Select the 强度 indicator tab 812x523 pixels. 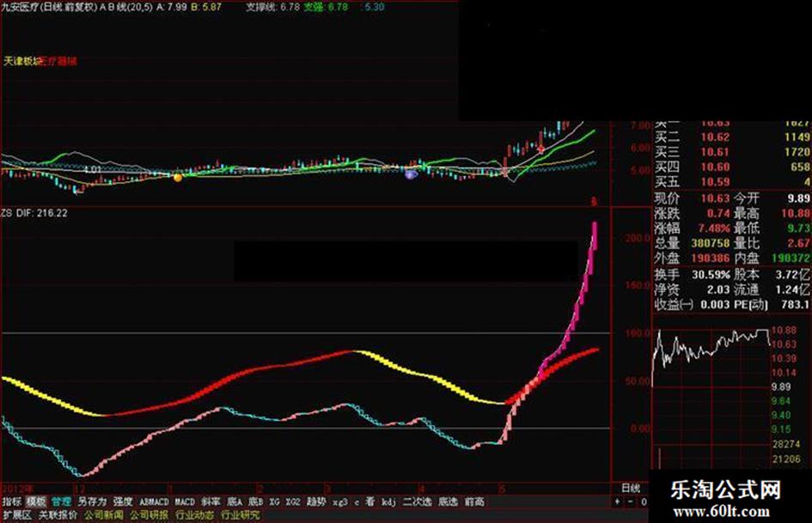click(123, 502)
